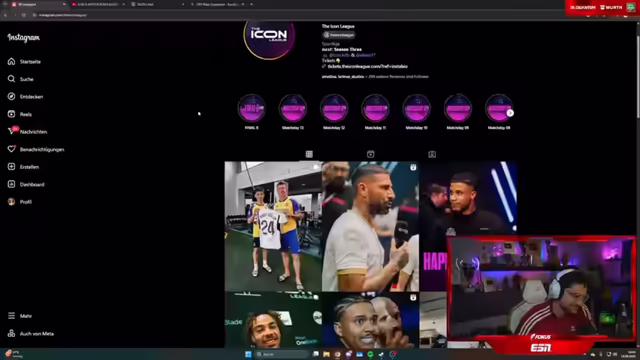640x360 pixels.
Task: Open File Explorer from the taskbar
Action: click(x=327, y=354)
